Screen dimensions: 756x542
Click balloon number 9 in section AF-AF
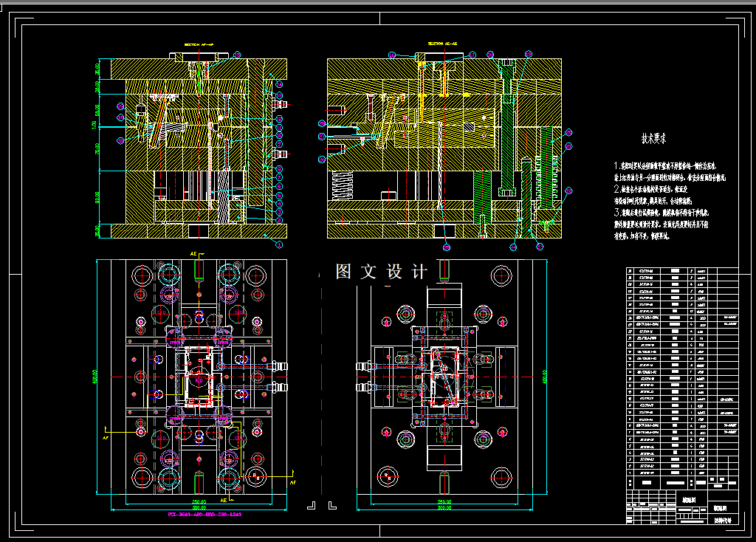pos(279,144)
